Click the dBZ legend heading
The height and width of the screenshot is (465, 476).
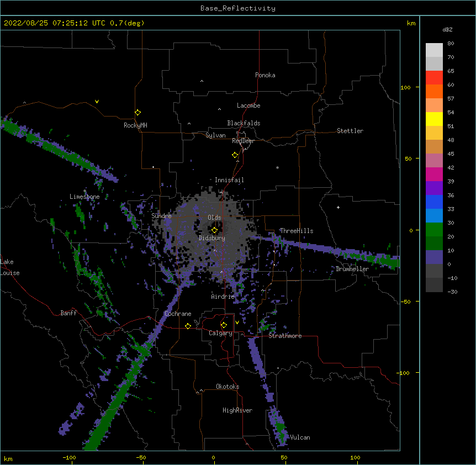(447, 29)
